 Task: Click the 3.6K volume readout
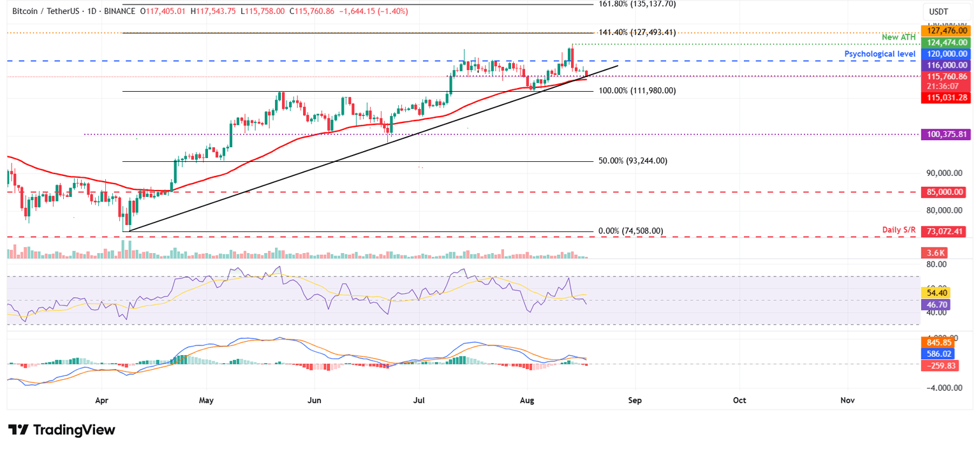(934, 252)
